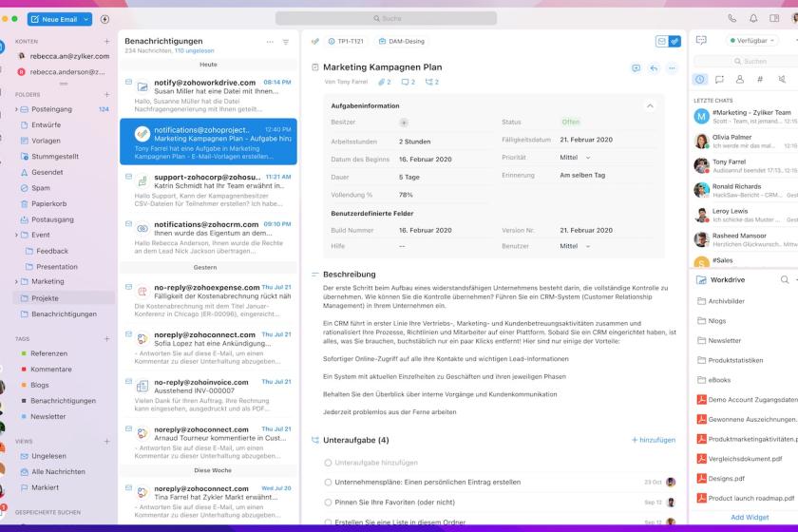
Task: Open the Benutzer Mittel dropdown
Action: pos(575,246)
